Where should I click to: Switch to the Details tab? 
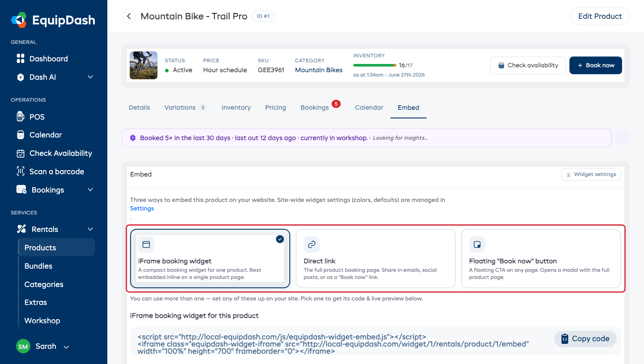[140, 107]
